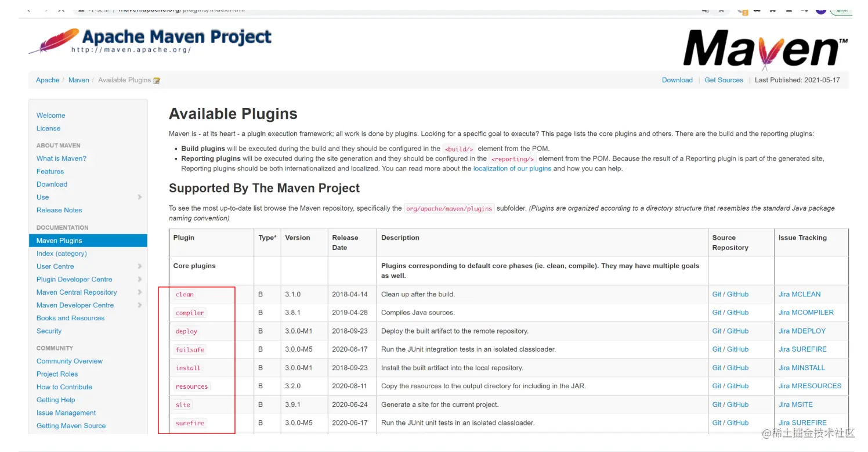
Task: Click the Apache Maven Project feather logo
Action: click(x=150, y=41)
